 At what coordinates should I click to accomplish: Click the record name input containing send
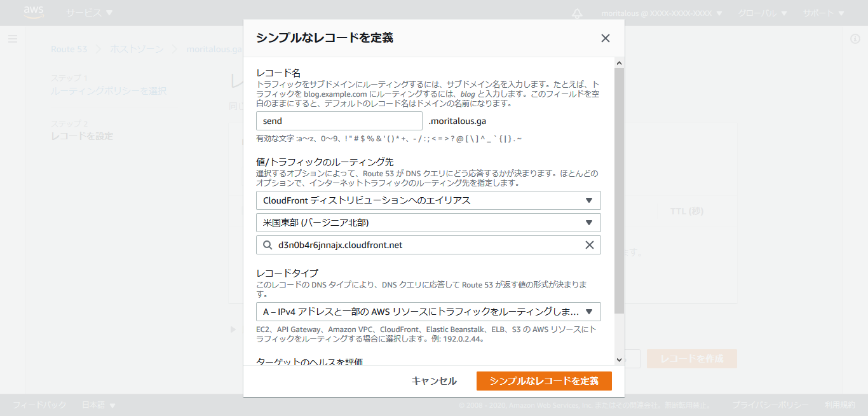pos(339,121)
